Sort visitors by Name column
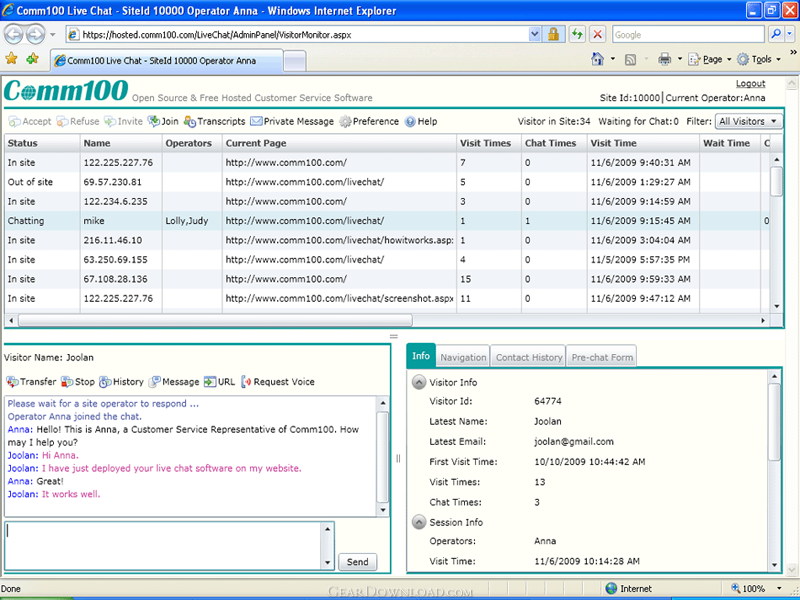The image size is (800, 600). coord(121,143)
